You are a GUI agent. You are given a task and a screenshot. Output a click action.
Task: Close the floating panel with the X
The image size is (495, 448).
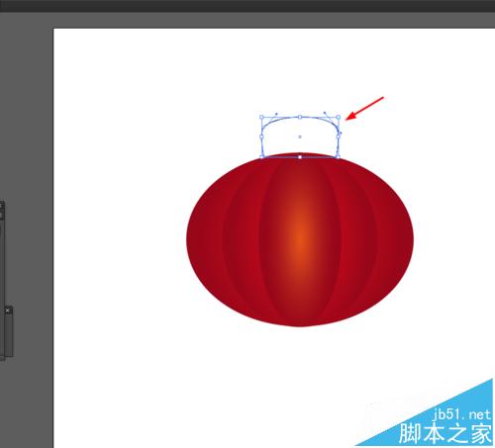tap(7, 311)
